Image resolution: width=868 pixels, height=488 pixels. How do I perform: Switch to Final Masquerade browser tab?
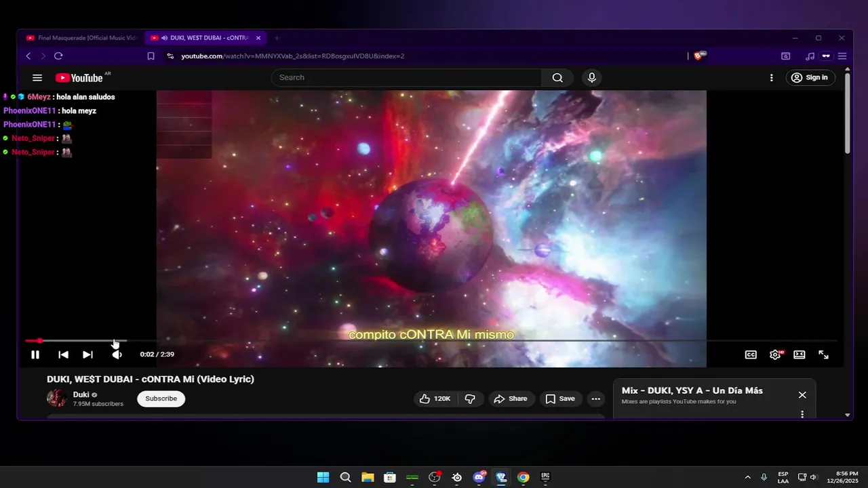(x=81, y=38)
